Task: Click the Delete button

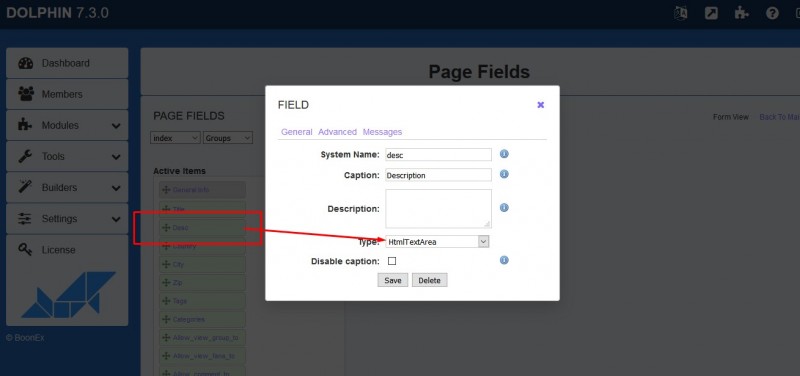Action: pos(430,280)
